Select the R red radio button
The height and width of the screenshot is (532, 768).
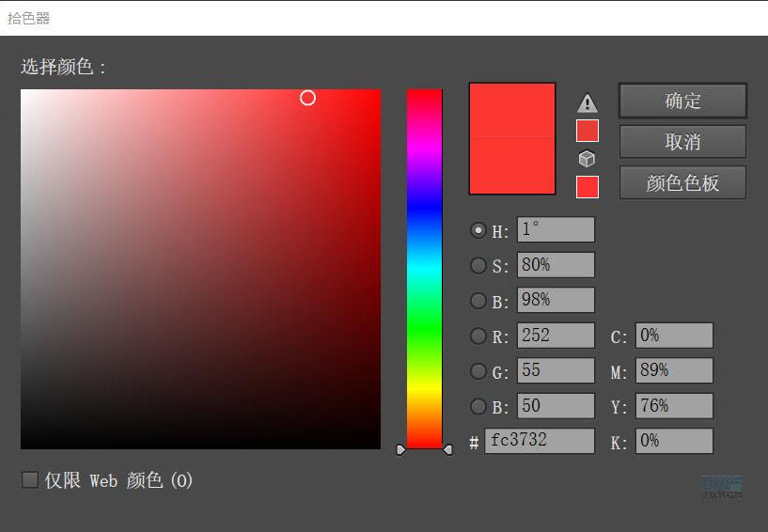(478, 336)
